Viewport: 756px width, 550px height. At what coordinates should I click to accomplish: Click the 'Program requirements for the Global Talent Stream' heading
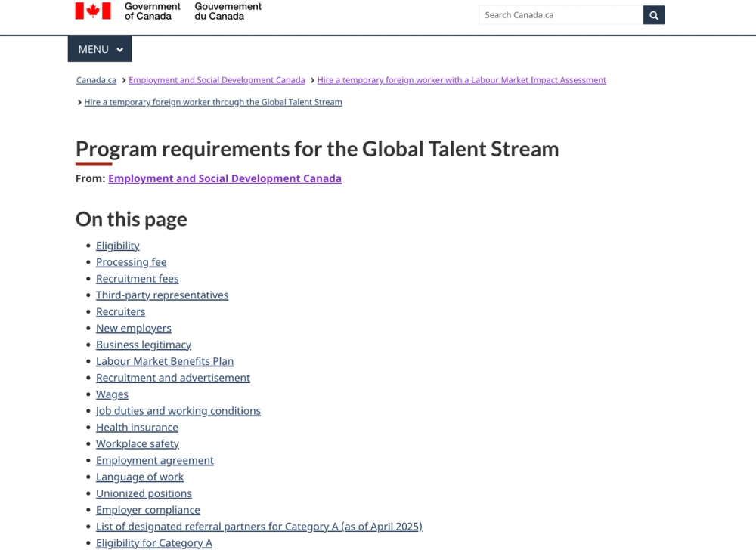(318, 149)
